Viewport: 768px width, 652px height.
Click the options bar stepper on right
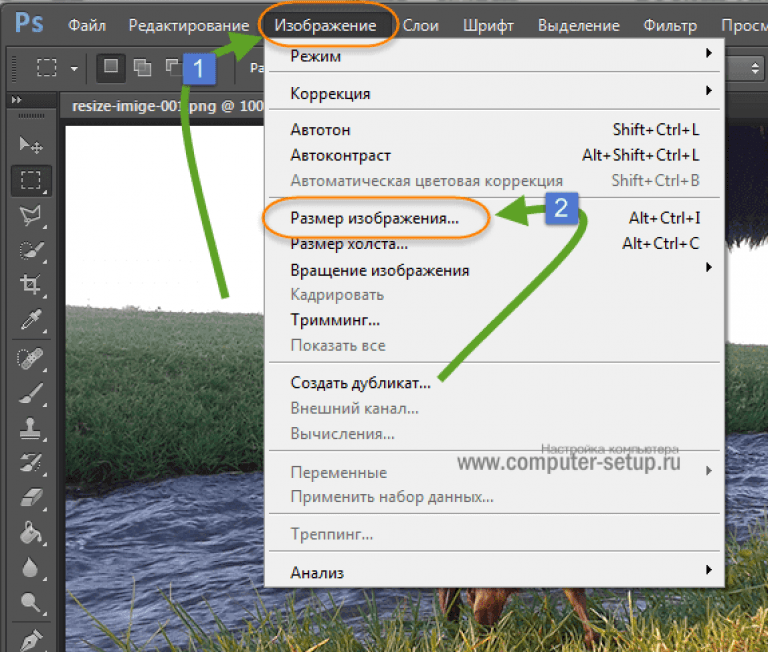point(755,69)
